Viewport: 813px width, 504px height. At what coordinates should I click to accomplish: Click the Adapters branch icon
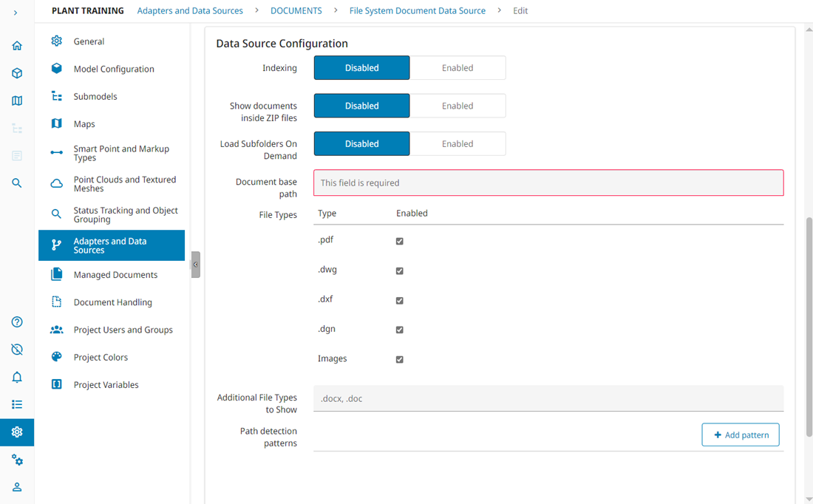click(56, 245)
